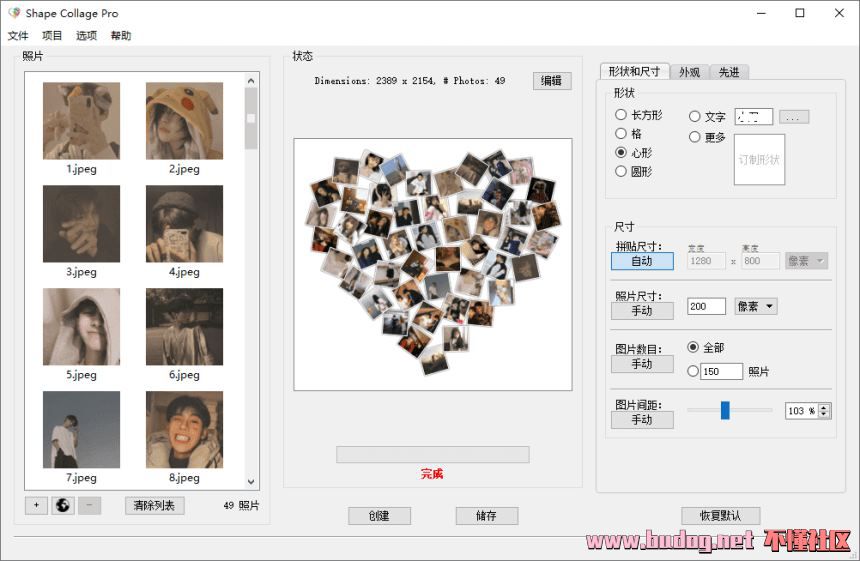
Task: Click the 创建 create button
Action: 379,516
